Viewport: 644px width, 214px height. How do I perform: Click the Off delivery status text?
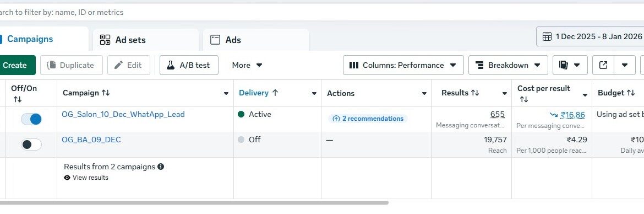pyautogui.click(x=255, y=140)
